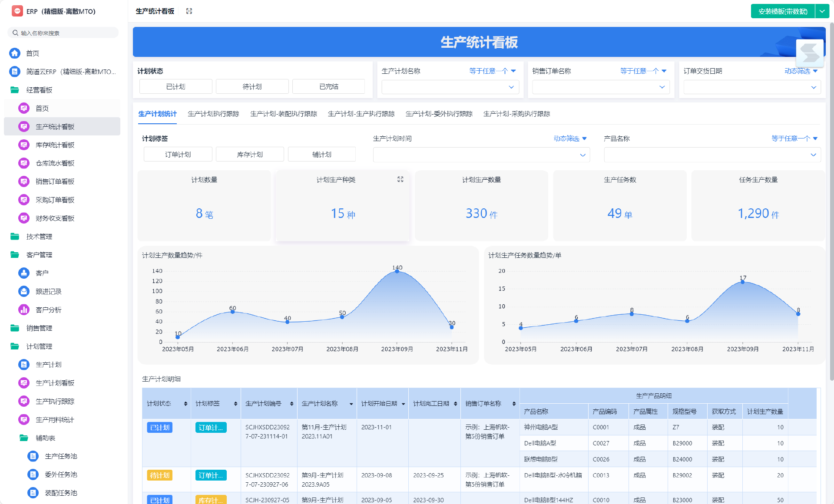Toggle 已计划 plan status filter

tap(175, 86)
